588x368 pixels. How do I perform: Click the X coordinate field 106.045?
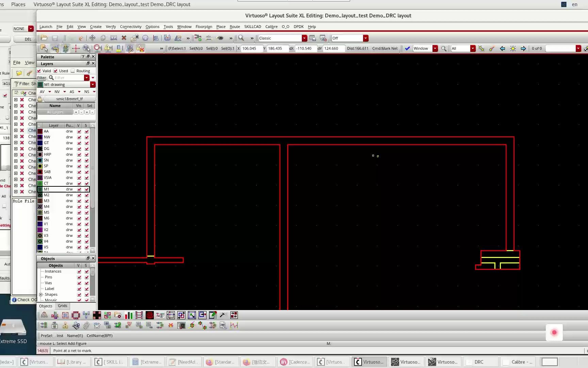[251, 48]
